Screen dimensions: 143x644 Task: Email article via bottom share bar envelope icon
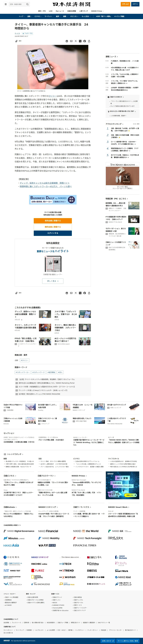[71, 293]
